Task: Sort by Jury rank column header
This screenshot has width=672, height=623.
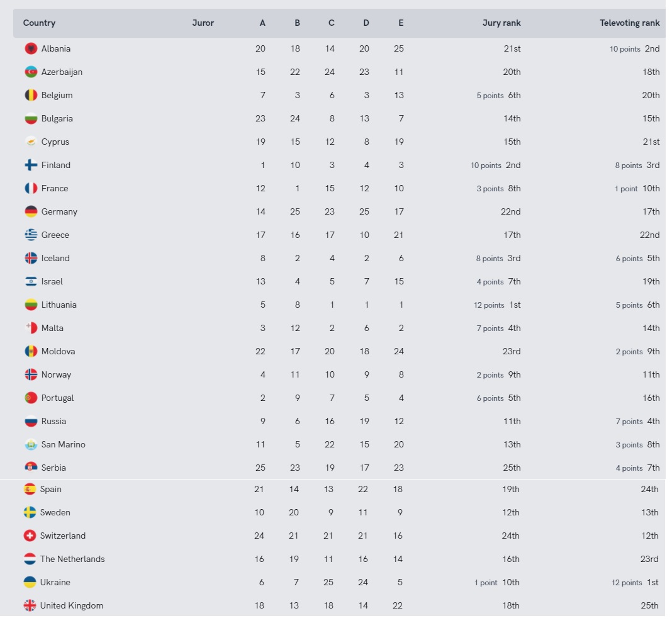Action: point(501,23)
